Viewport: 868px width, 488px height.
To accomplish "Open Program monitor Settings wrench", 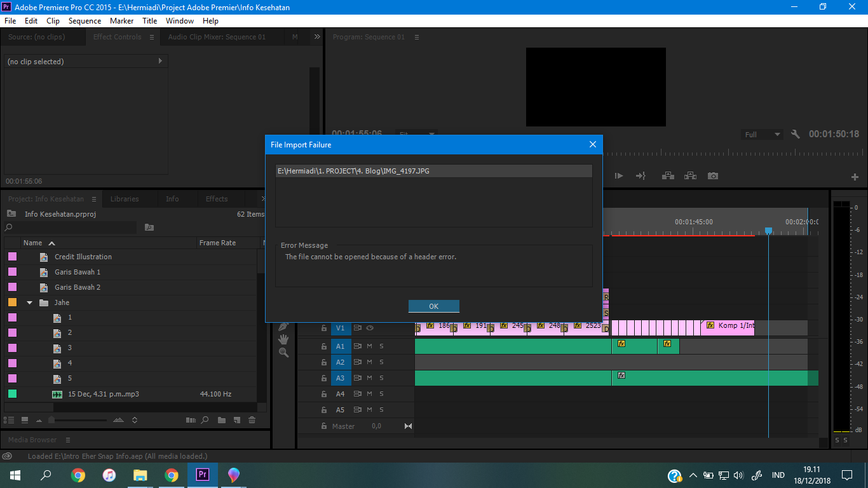I will 796,135.
